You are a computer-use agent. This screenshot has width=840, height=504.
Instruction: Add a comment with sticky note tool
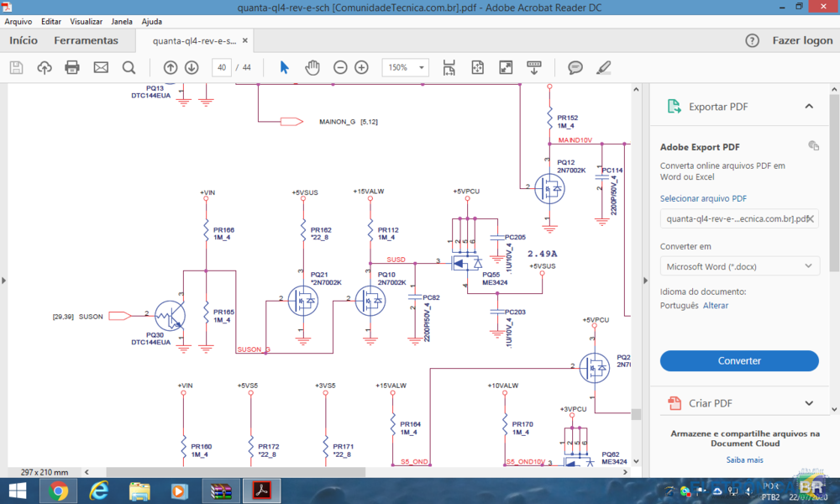(575, 67)
